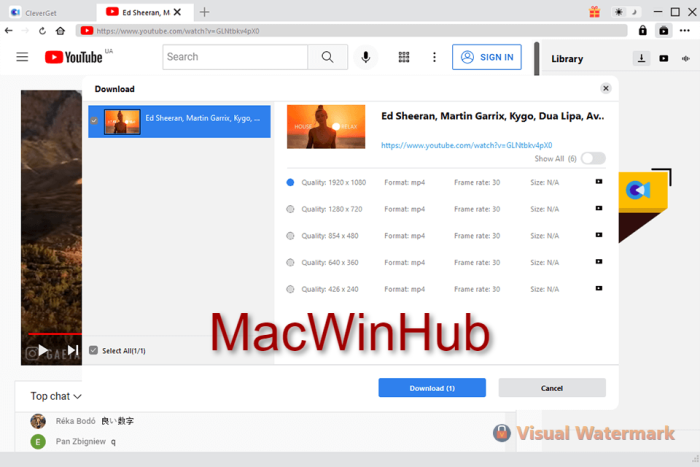
Task: Click the YouTube Search input field
Action: [235, 57]
